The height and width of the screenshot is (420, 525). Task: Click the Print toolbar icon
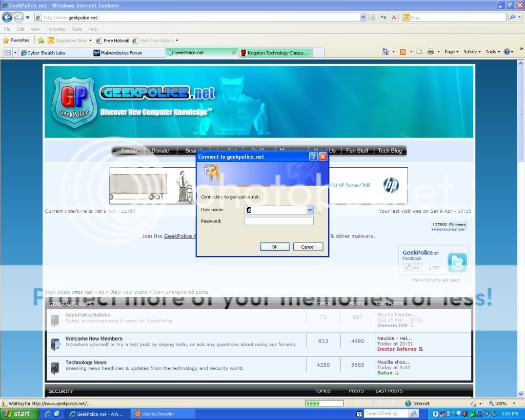pos(431,52)
